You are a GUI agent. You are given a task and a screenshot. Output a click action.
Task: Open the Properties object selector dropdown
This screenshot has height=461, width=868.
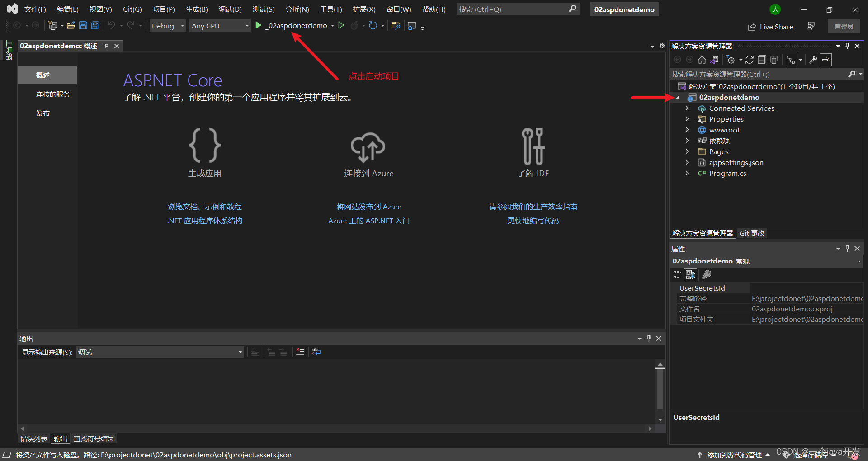pyautogui.click(x=859, y=261)
